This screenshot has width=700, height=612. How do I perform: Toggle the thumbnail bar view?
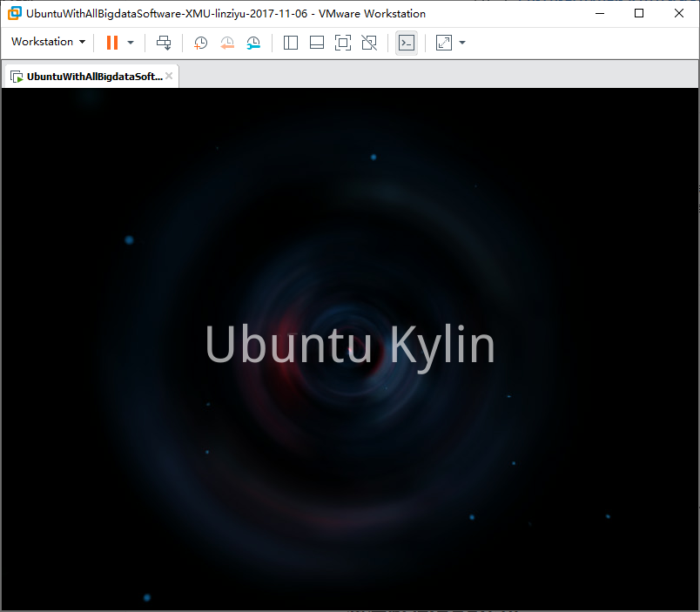[x=317, y=43]
